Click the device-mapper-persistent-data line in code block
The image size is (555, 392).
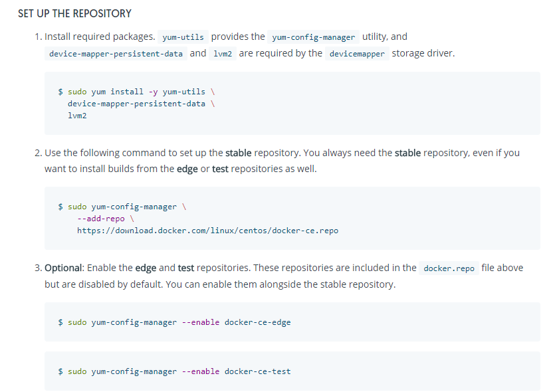(141, 104)
